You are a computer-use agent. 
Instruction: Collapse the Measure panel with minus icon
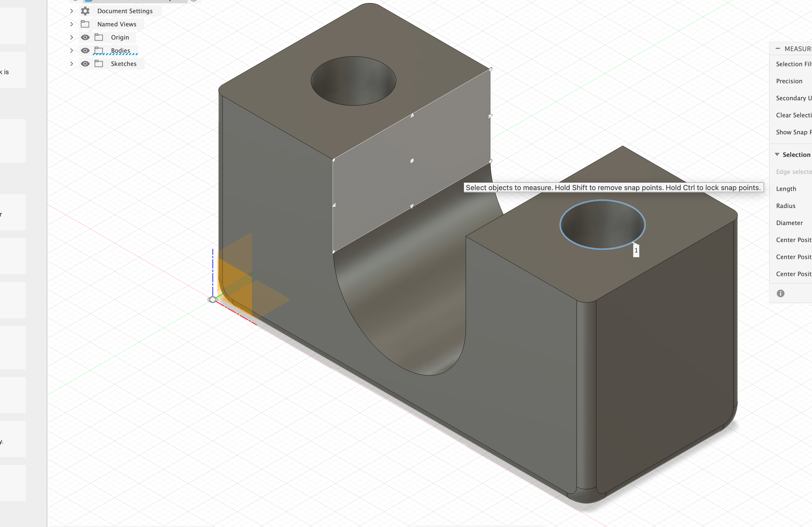(x=778, y=49)
